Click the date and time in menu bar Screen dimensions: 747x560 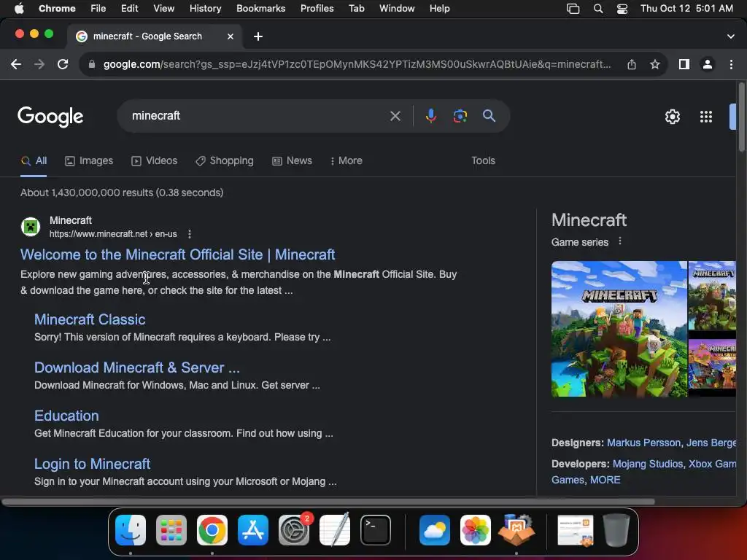(686, 9)
